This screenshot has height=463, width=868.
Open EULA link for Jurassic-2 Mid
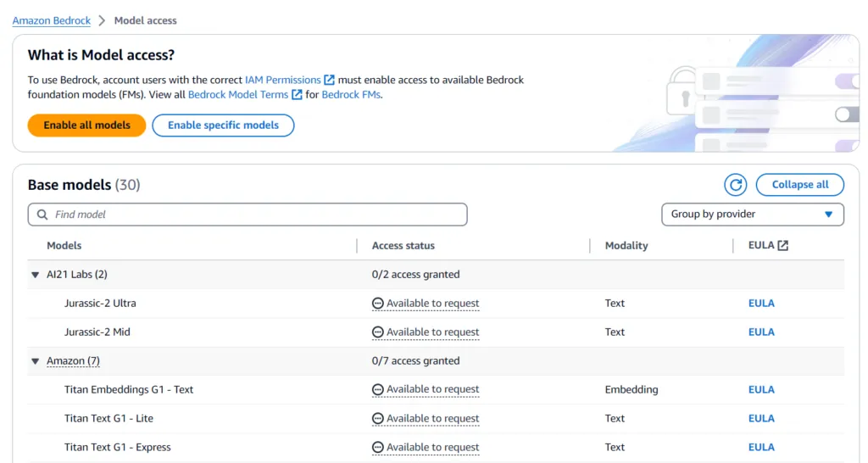pyautogui.click(x=761, y=332)
